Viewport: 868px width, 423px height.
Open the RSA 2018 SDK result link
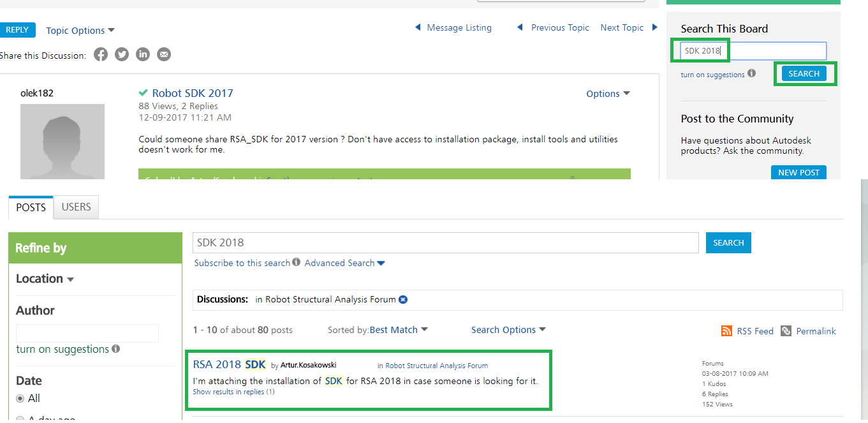pyautogui.click(x=229, y=364)
